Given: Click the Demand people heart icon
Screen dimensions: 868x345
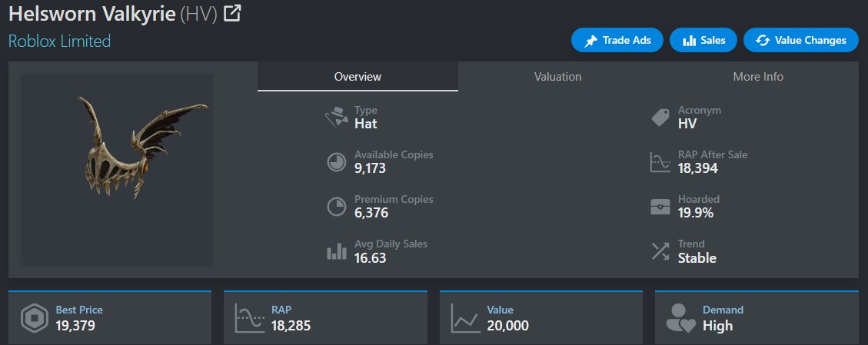Looking at the screenshot, I should (x=681, y=318).
